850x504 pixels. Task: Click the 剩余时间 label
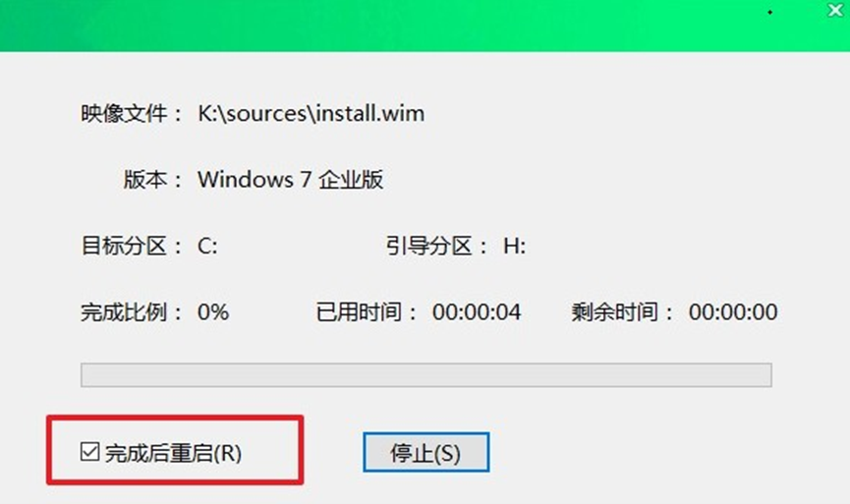click(615, 312)
